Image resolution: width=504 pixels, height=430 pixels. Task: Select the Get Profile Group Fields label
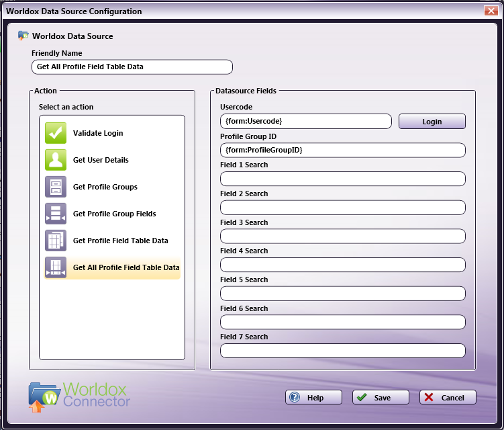pyautogui.click(x=115, y=214)
